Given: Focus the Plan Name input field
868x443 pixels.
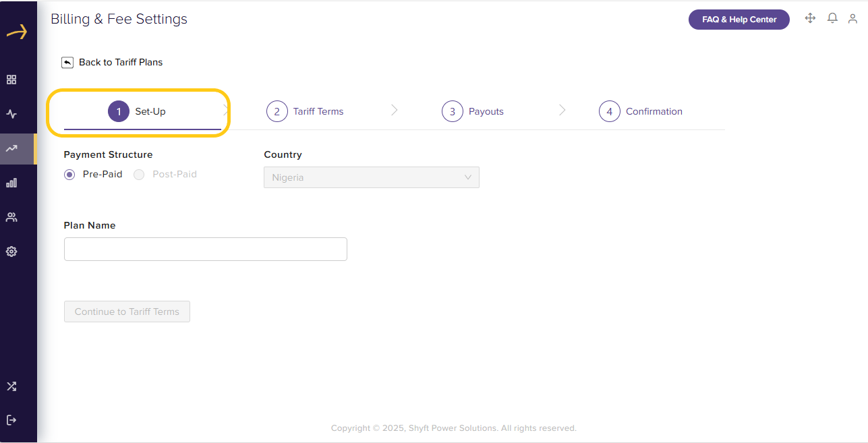Looking at the screenshot, I should click(206, 249).
